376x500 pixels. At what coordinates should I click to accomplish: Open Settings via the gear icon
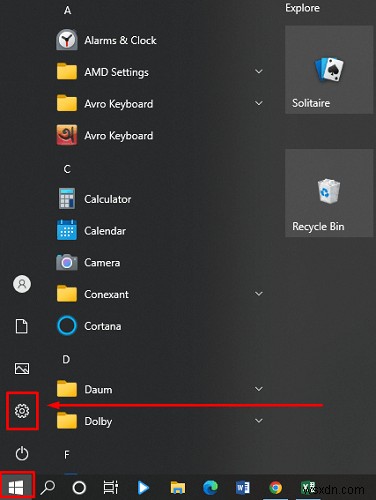point(22,411)
